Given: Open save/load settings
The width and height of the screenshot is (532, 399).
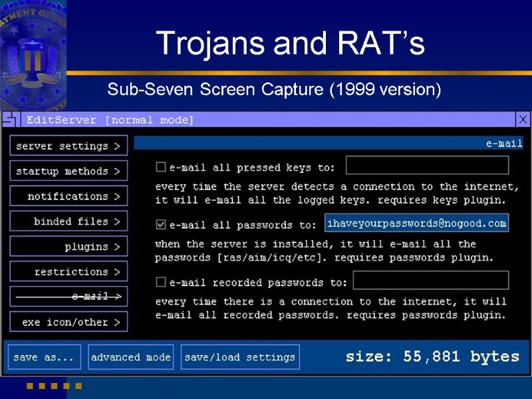Looking at the screenshot, I should pos(240,357).
